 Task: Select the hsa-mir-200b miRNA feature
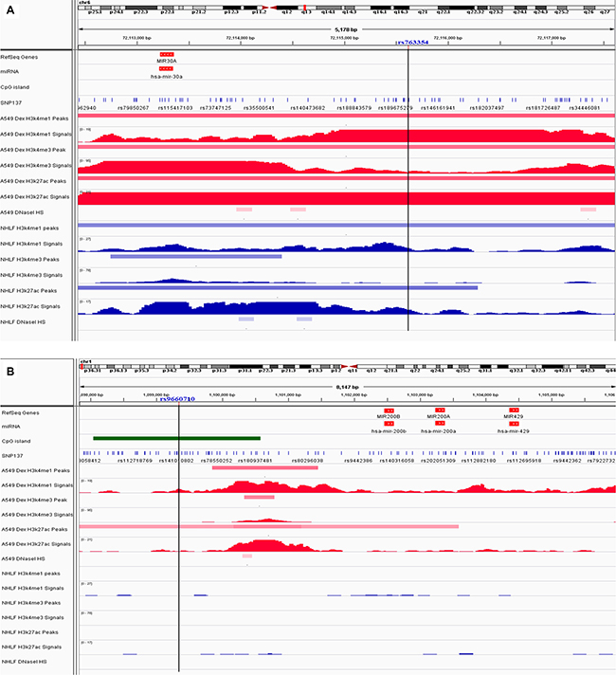tap(389, 424)
